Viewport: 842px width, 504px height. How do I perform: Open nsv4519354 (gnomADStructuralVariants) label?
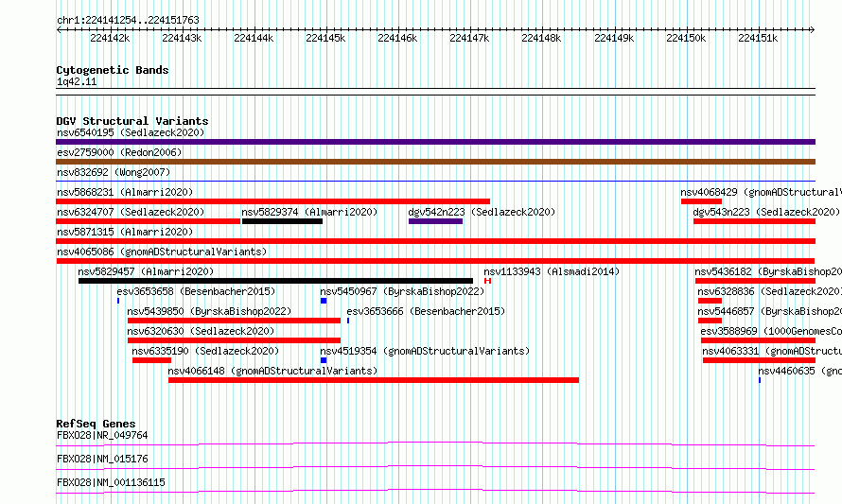[x=425, y=351]
